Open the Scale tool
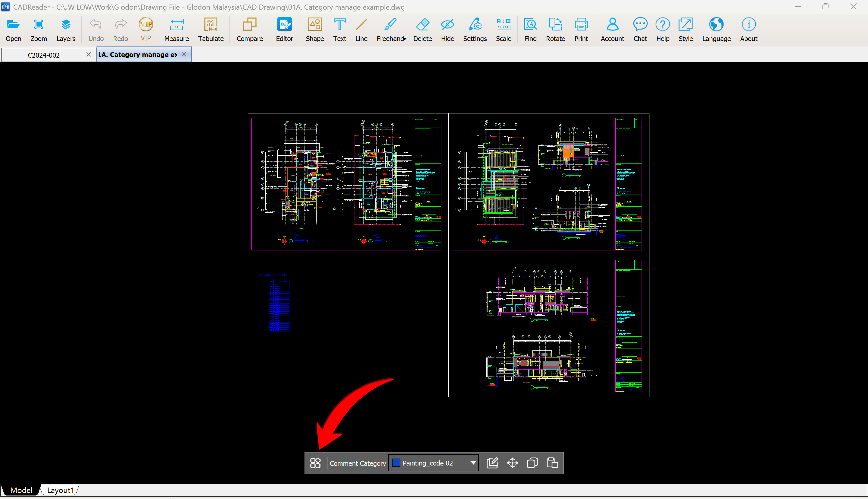 [x=504, y=30]
